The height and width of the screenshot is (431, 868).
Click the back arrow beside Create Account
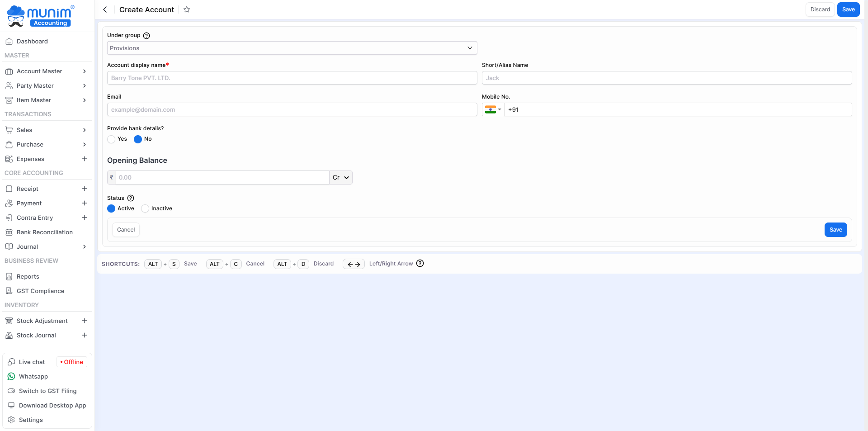(105, 9)
